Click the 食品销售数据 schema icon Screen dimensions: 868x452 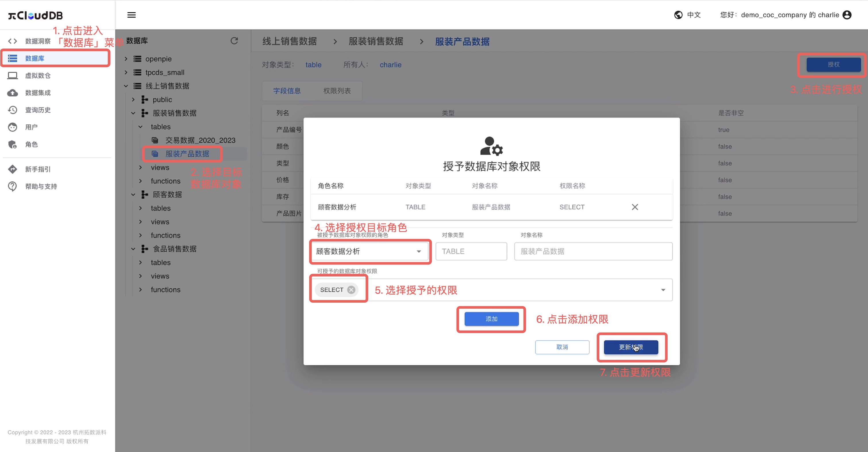click(x=145, y=249)
